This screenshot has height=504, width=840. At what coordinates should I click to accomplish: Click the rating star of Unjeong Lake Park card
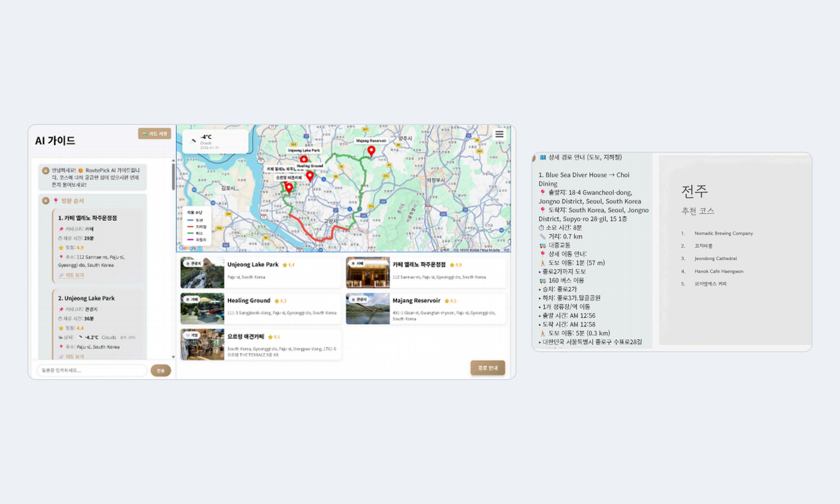coord(285,265)
